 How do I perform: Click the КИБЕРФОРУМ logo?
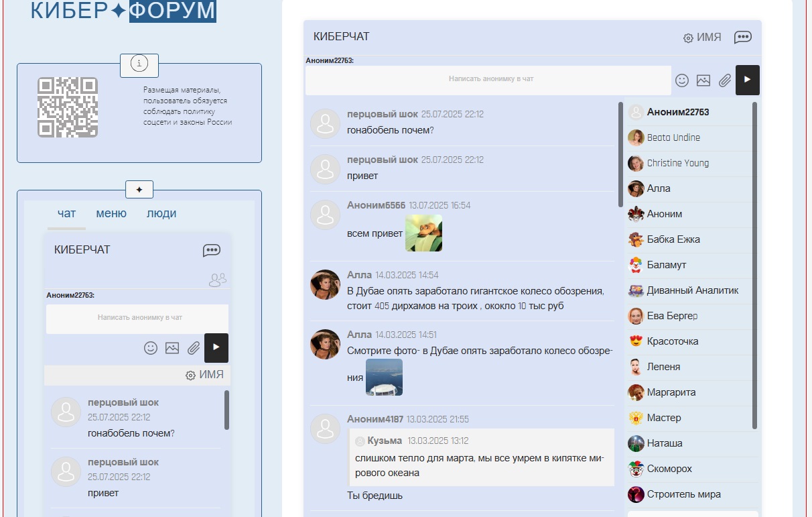pos(123,11)
